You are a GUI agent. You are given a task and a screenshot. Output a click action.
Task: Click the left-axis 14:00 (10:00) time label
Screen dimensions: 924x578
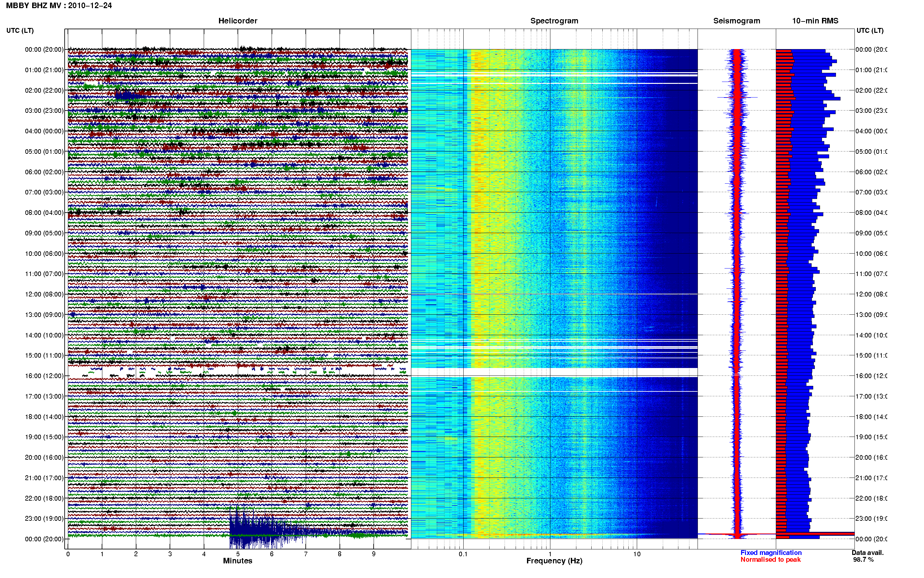(x=44, y=335)
